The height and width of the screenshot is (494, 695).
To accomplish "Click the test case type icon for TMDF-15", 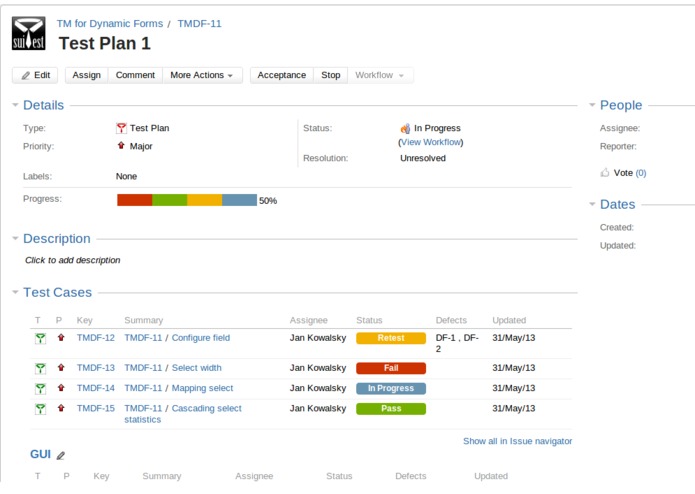I will 40,408.
